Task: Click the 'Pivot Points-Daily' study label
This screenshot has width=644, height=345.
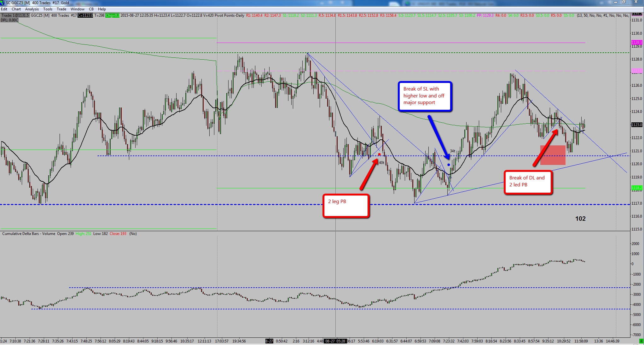Action: click(229, 15)
